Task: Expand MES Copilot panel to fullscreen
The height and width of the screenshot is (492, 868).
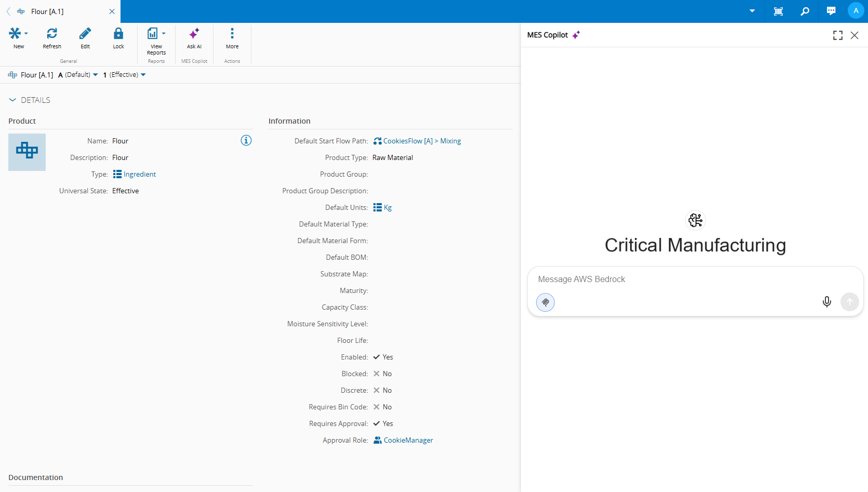Action: [837, 35]
